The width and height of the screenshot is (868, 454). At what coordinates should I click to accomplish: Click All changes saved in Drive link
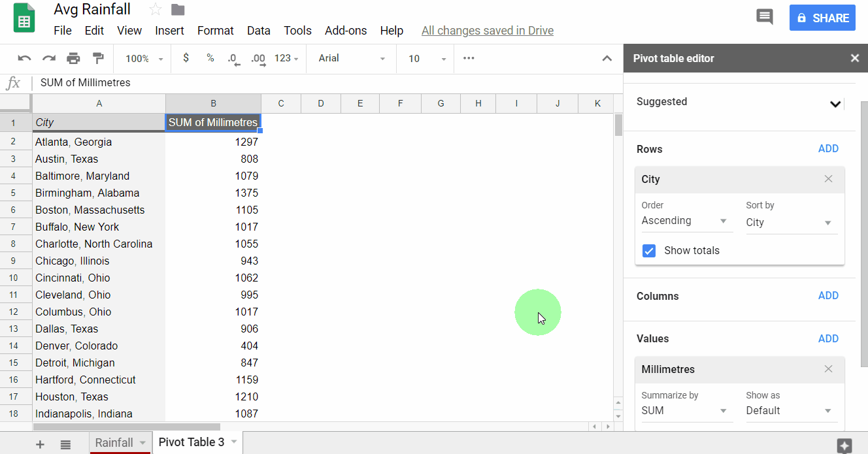coord(488,31)
